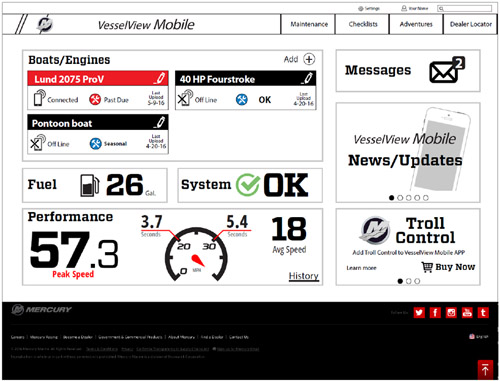Open the Facebook icon in footer

tap(435, 312)
